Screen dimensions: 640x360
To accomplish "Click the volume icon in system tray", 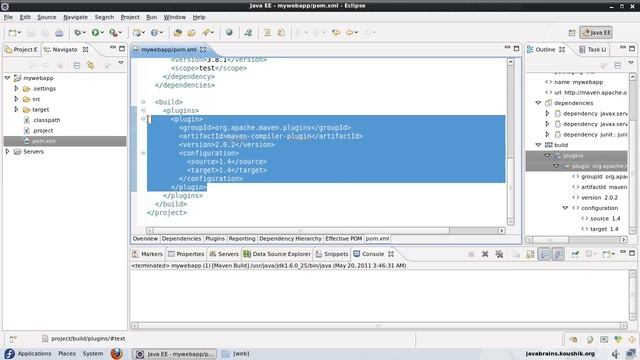I will point(616,353).
